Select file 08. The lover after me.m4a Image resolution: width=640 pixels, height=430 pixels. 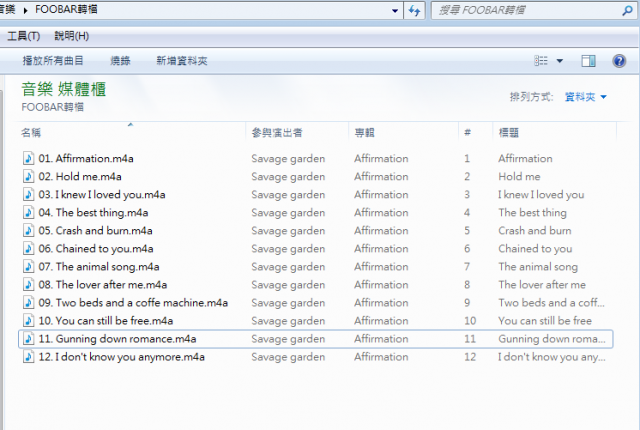pyautogui.click(x=102, y=284)
